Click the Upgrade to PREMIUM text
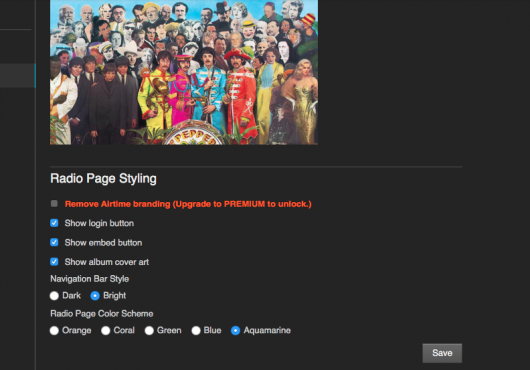This screenshot has width=530, height=370. click(x=242, y=204)
